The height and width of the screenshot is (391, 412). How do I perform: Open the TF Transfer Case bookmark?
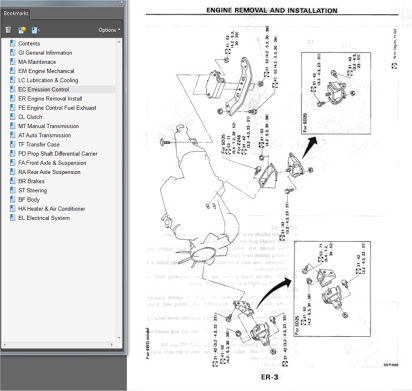pos(39,144)
